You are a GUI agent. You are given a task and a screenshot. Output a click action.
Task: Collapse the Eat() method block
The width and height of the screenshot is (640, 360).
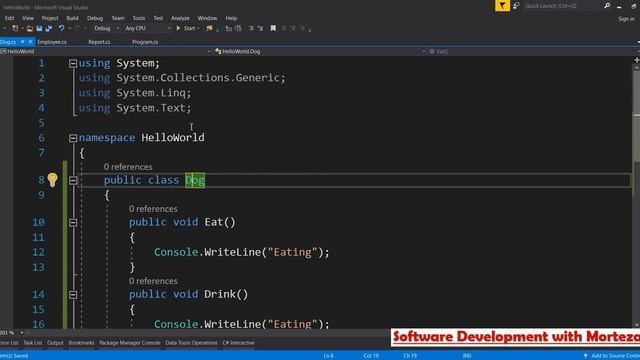(x=73, y=222)
